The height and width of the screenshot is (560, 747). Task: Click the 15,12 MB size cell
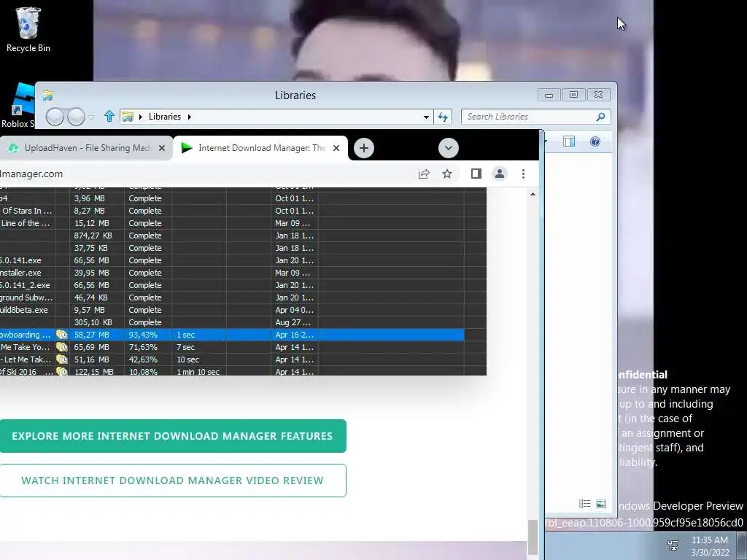tap(91, 223)
